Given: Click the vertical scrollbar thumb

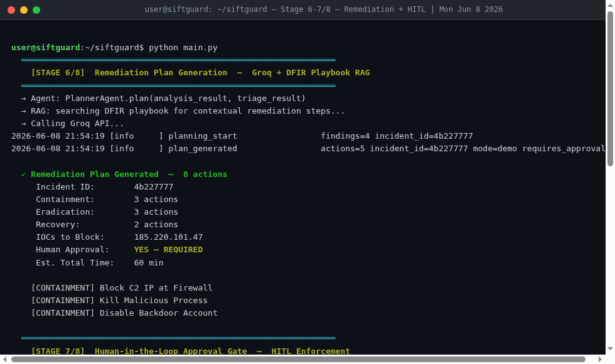Looking at the screenshot, I should pos(610,89).
